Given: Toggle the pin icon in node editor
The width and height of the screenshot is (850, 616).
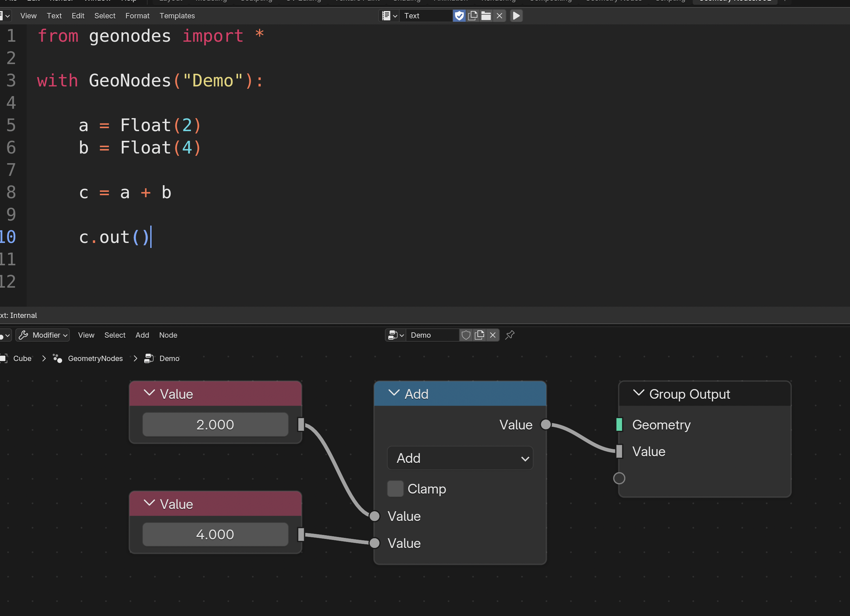Looking at the screenshot, I should pyautogui.click(x=510, y=335).
